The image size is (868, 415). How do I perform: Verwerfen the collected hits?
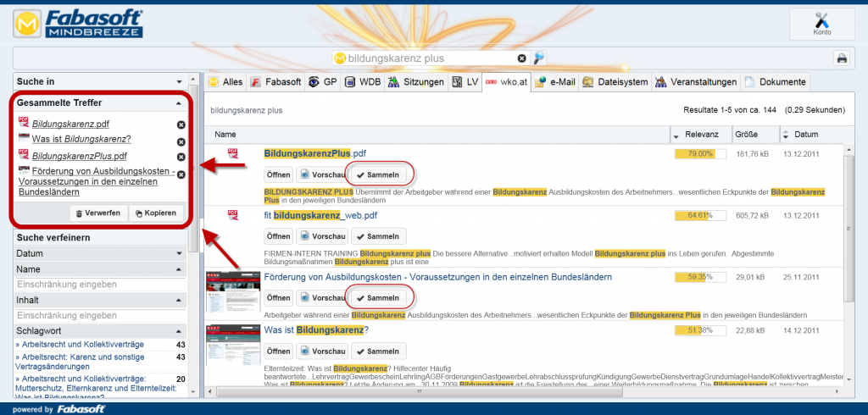tap(97, 213)
